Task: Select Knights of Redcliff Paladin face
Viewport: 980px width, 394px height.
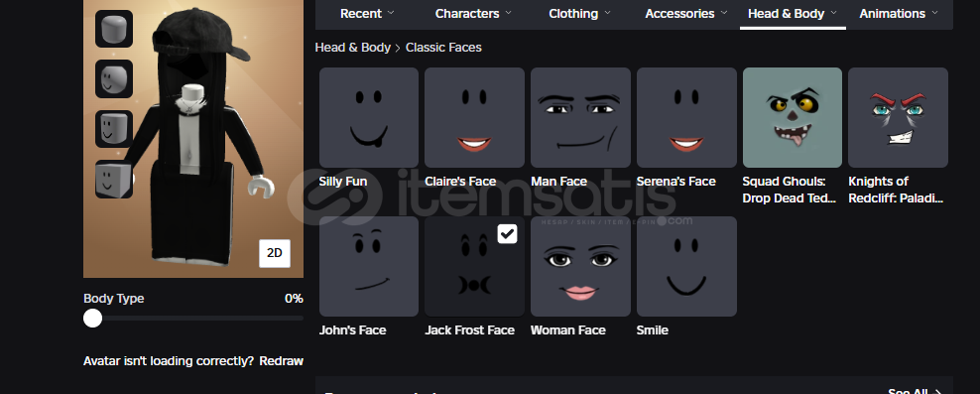Action: click(x=898, y=117)
